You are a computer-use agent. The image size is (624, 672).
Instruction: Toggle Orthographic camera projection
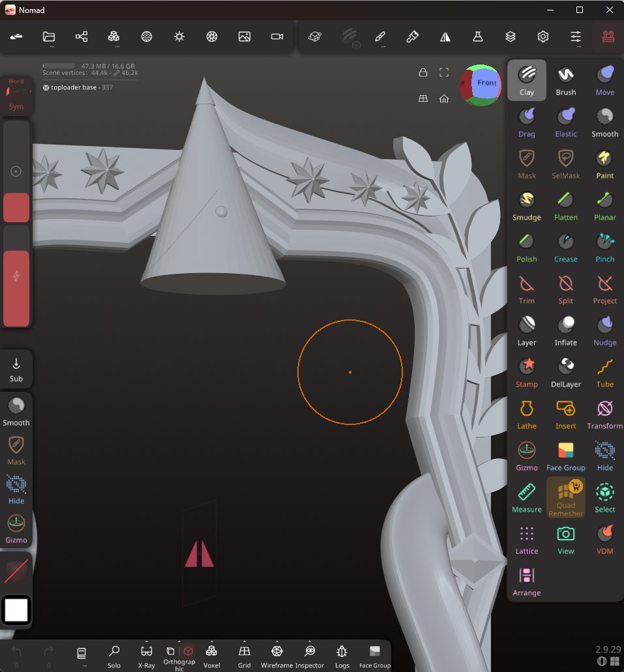[179, 656]
